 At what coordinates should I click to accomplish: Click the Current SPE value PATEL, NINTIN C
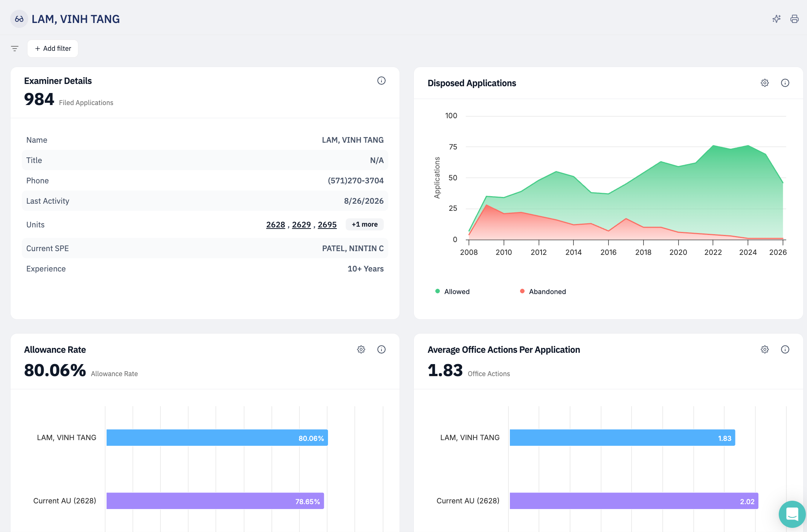(x=353, y=248)
